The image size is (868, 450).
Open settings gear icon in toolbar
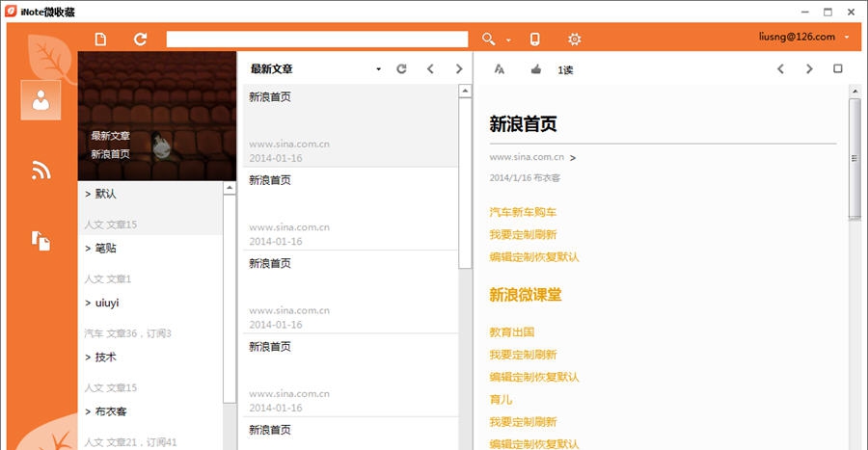click(575, 39)
